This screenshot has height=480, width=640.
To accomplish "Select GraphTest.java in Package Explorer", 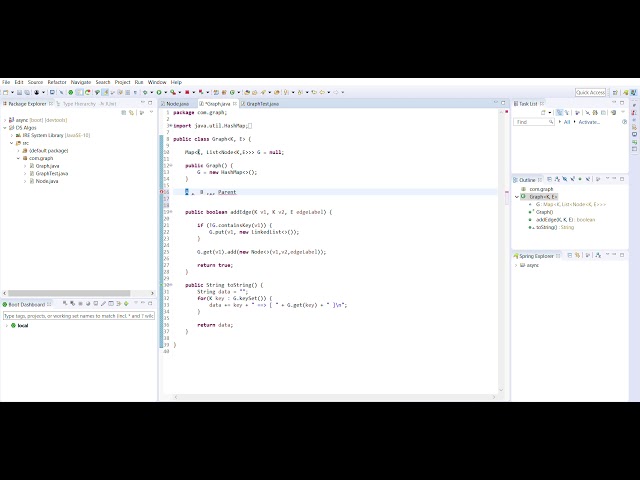I will point(52,173).
